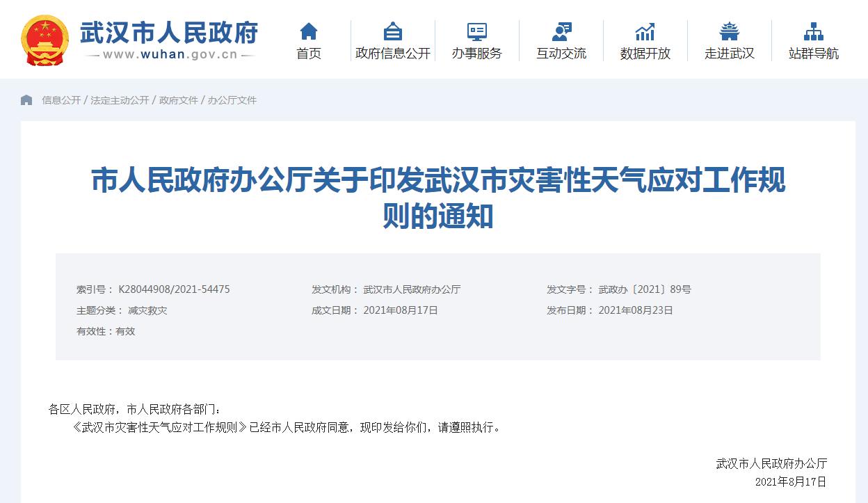Image resolution: width=868 pixels, height=503 pixels.
Task: Select the 发文机构 issuing agency name
Action: (x=415, y=288)
